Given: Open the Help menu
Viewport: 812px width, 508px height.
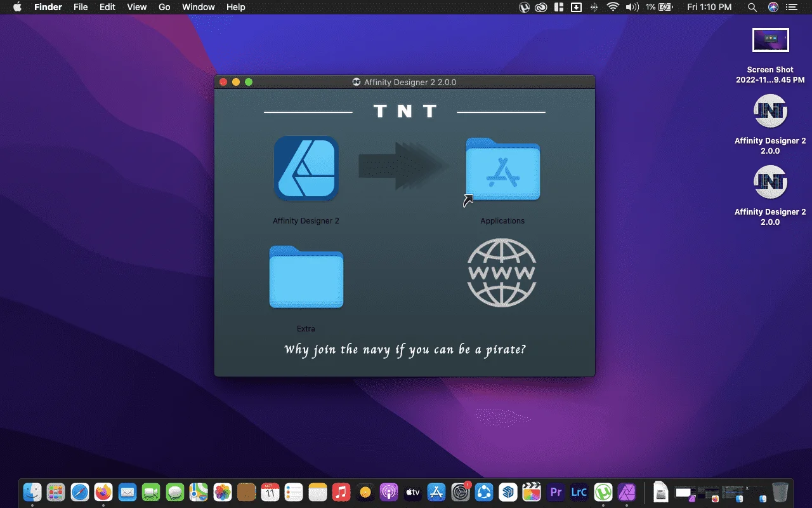Looking at the screenshot, I should pos(235,7).
